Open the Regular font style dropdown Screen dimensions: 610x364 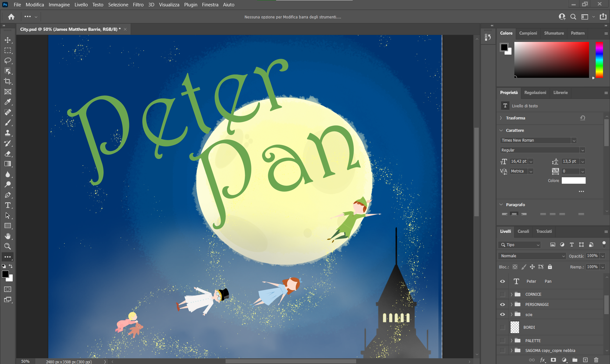(582, 150)
